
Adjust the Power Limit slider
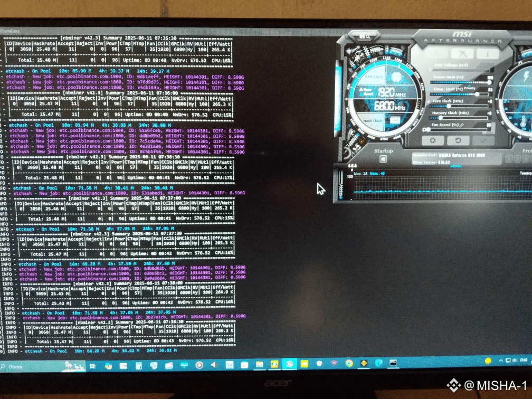tap(461, 82)
